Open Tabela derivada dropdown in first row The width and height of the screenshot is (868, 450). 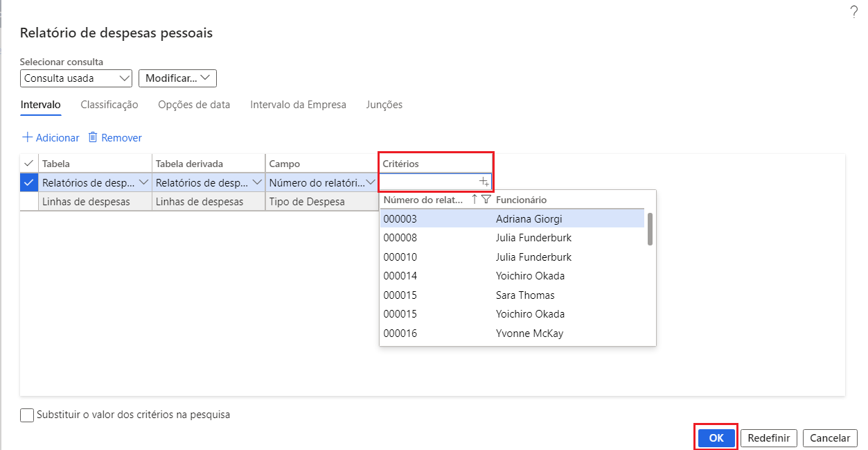pos(258,182)
